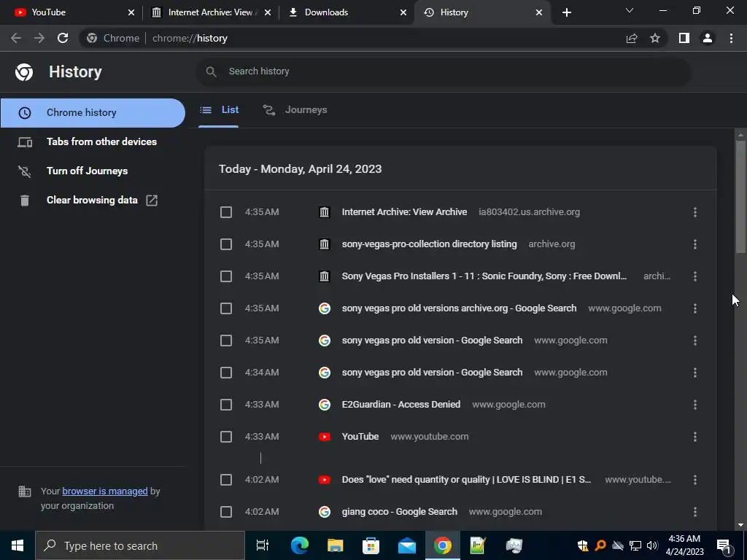Viewport: 747px width, 560px height.
Task: Open the E2Guardian - Access Denied link
Action: (x=401, y=405)
